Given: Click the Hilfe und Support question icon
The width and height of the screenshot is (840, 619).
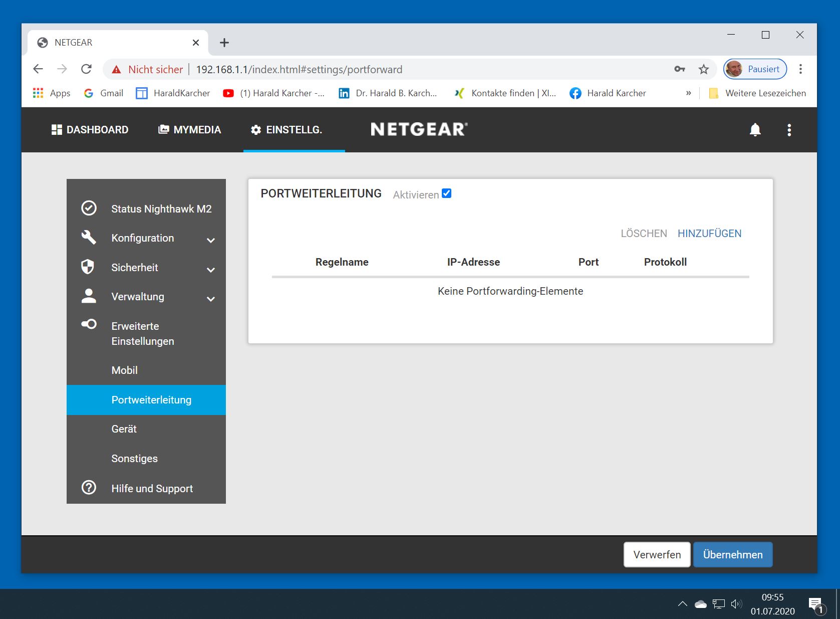Looking at the screenshot, I should pyautogui.click(x=89, y=487).
